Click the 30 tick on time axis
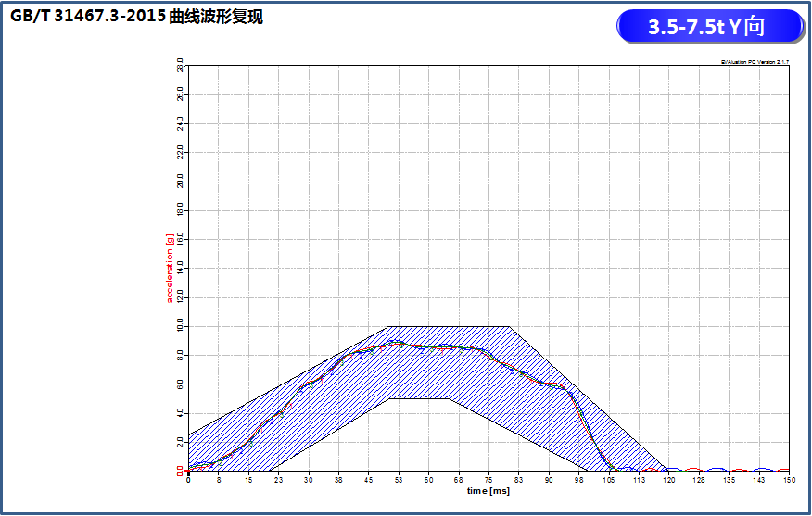The image size is (812, 516). 309,480
